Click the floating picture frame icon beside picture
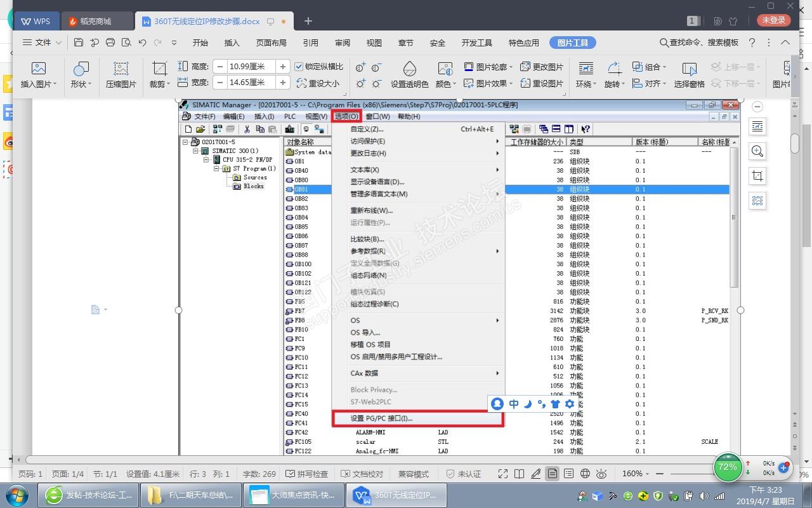Screen dimensions: 812x508 click(757, 201)
